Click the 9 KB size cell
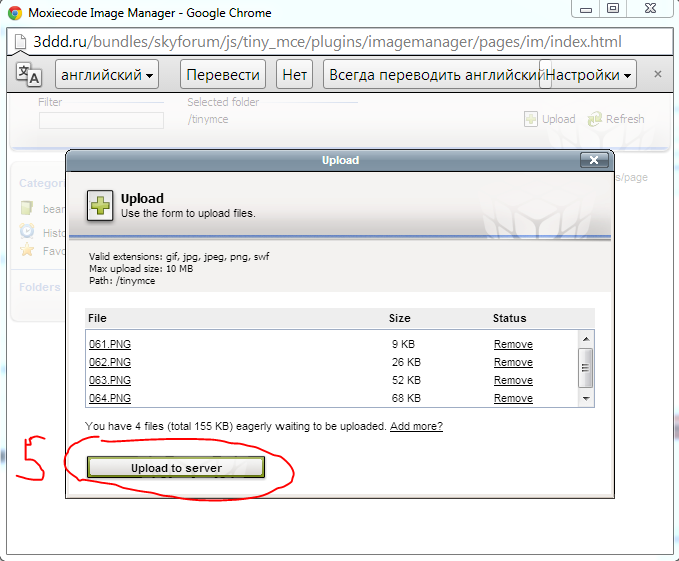679x561 pixels. [x=403, y=344]
